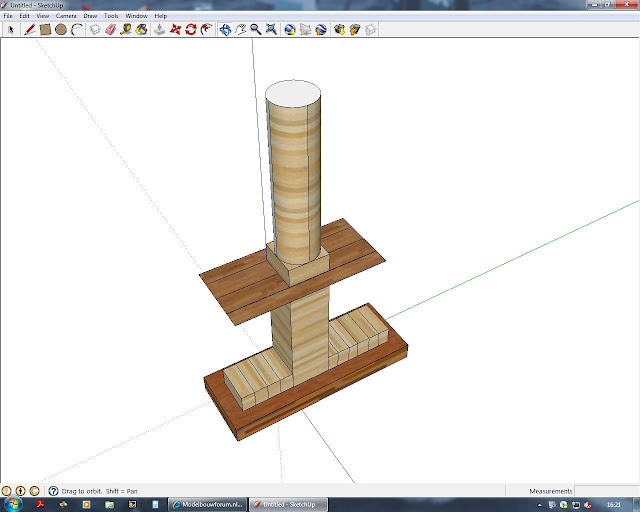Click the taskbar clock showing 16:21
The width and height of the screenshot is (640, 512).
click(613, 505)
